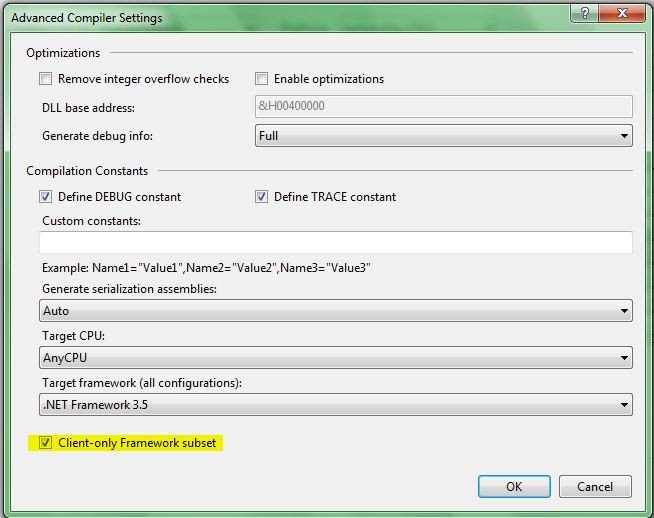Disable Client-only Framework subset checkbox

point(45,443)
